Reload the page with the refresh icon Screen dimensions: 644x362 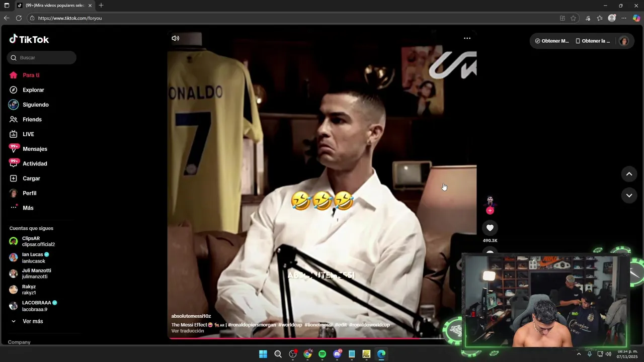[x=19, y=18]
